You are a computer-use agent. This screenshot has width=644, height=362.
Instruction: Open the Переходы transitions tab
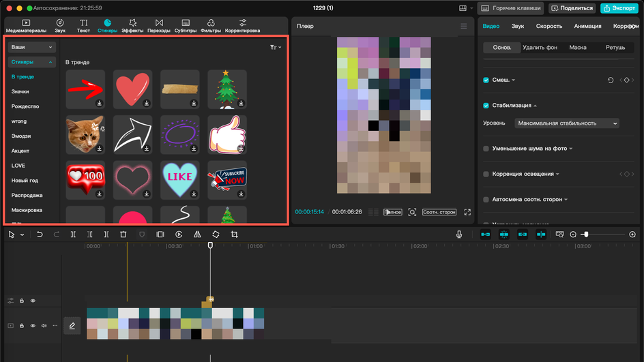159,26
